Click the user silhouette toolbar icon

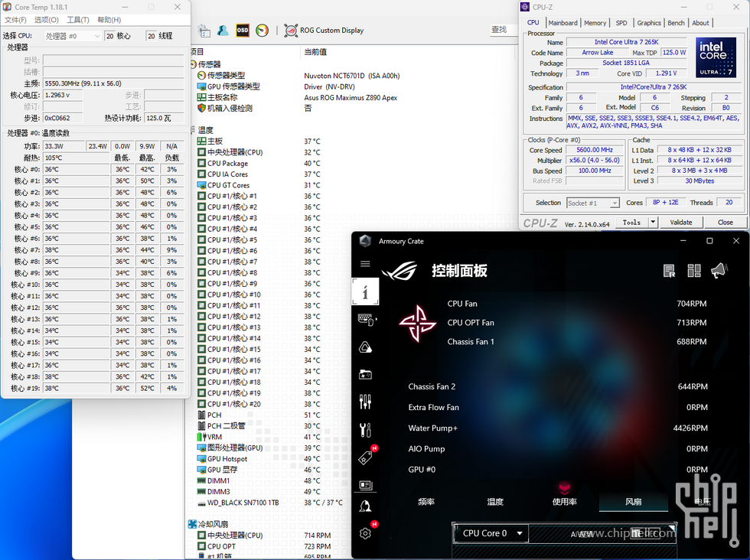(223, 30)
